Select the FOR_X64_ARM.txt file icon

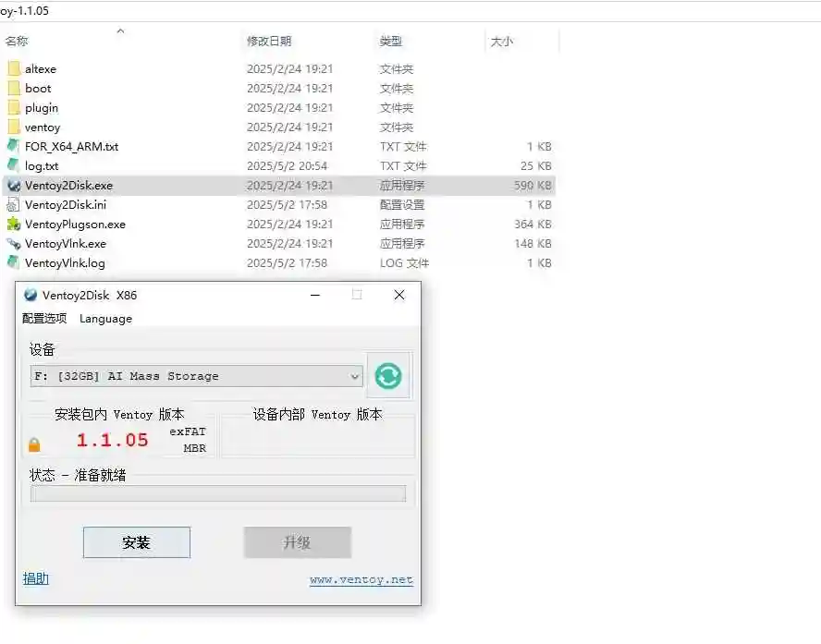tap(15, 146)
